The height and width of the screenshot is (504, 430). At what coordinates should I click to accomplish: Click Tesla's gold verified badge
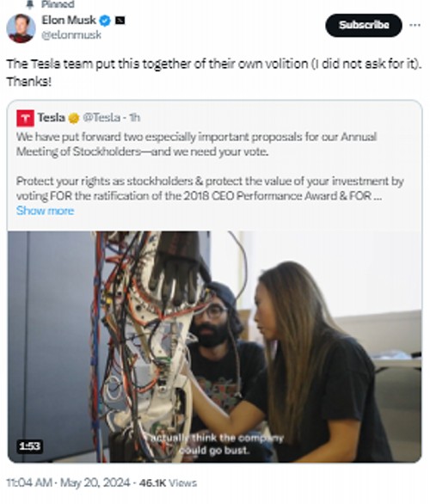tap(74, 118)
